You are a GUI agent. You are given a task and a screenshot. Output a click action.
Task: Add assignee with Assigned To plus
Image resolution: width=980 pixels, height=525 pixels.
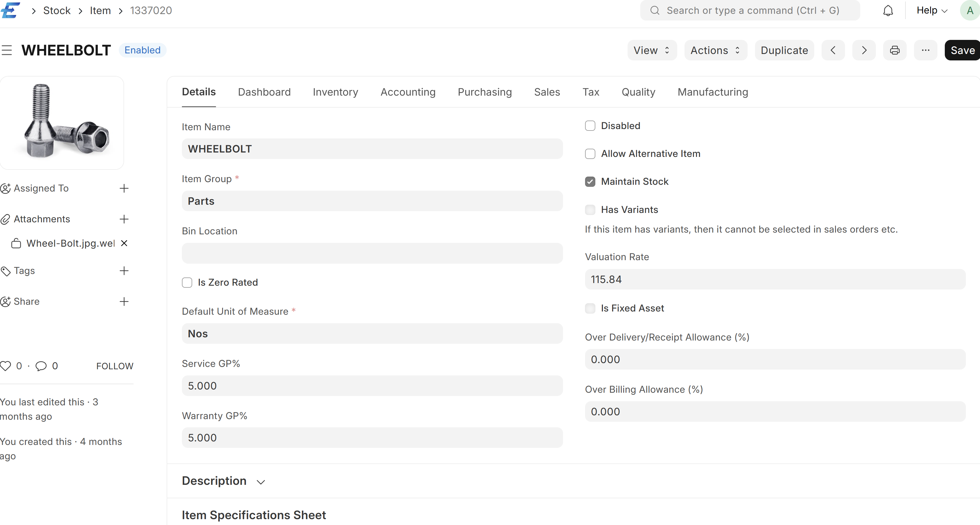(x=124, y=188)
